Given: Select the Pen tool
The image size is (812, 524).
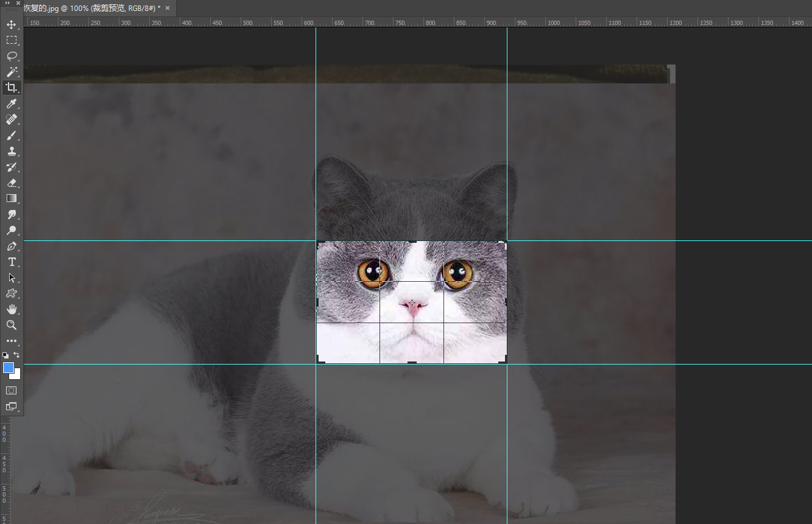Looking at the screenshot, I should pos(11,246).
